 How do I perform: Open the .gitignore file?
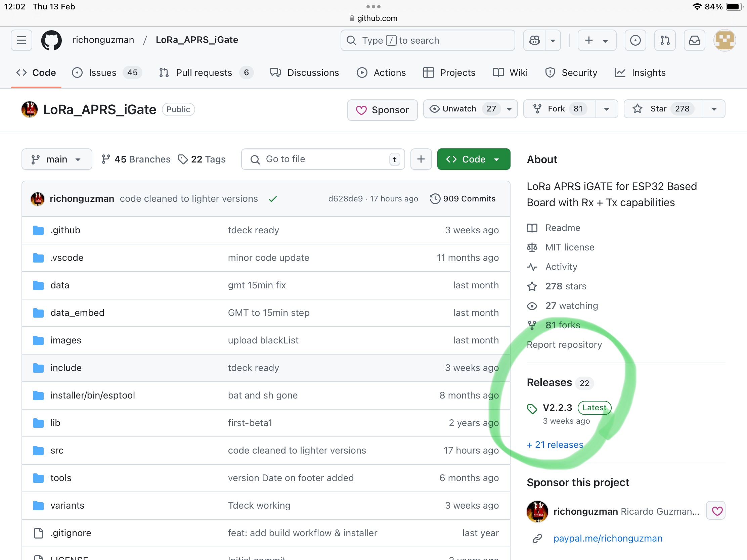tap(71, 533)
